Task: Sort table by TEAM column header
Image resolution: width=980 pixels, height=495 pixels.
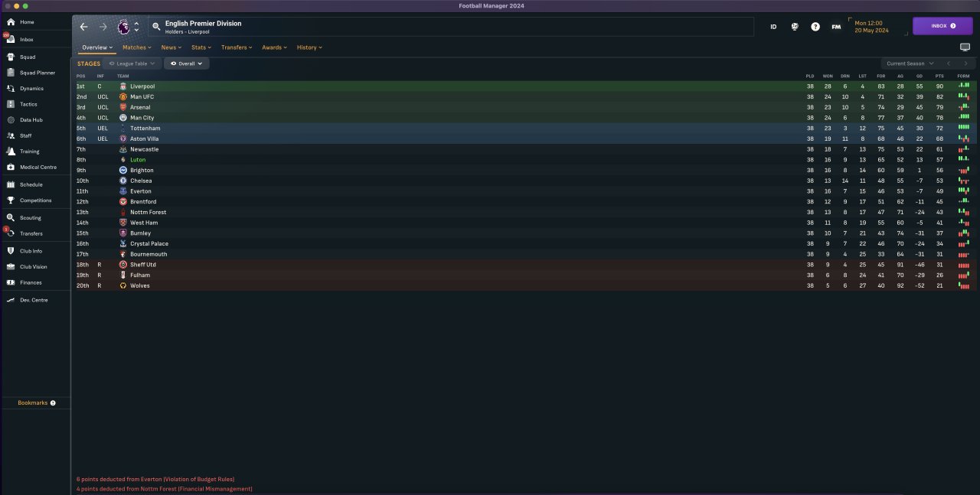Action: pyautogui.click(x=123, y=76)
